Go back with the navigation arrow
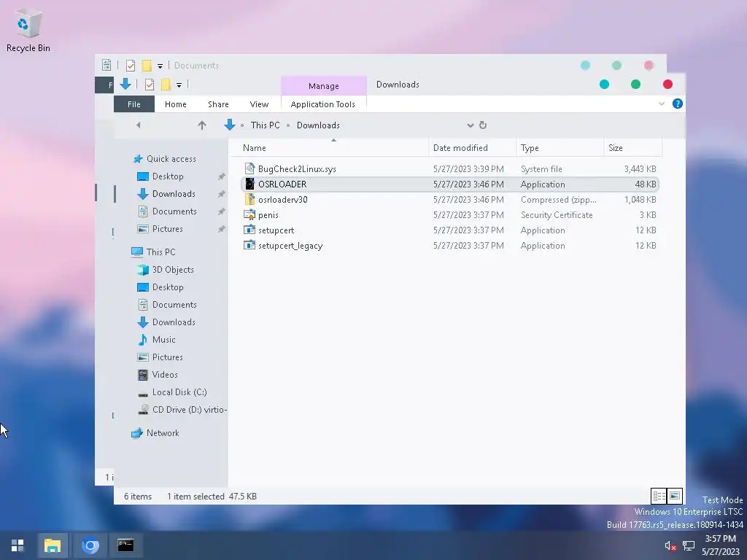 point(138,125)
